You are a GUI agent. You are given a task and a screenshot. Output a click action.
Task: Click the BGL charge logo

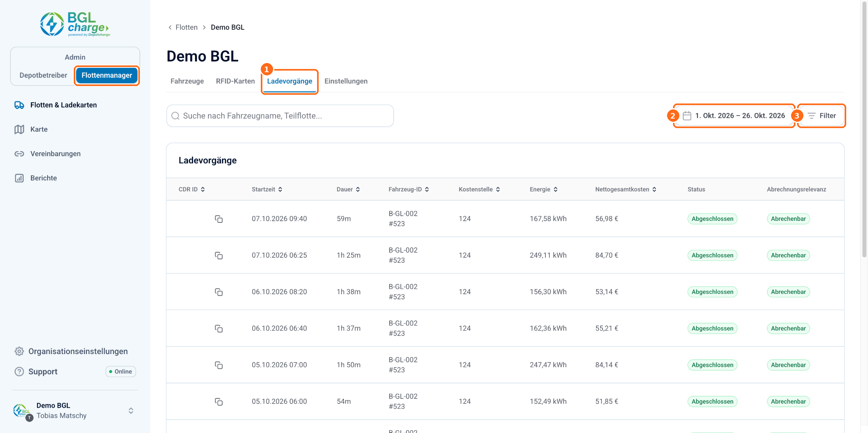(x=75, y=24)
